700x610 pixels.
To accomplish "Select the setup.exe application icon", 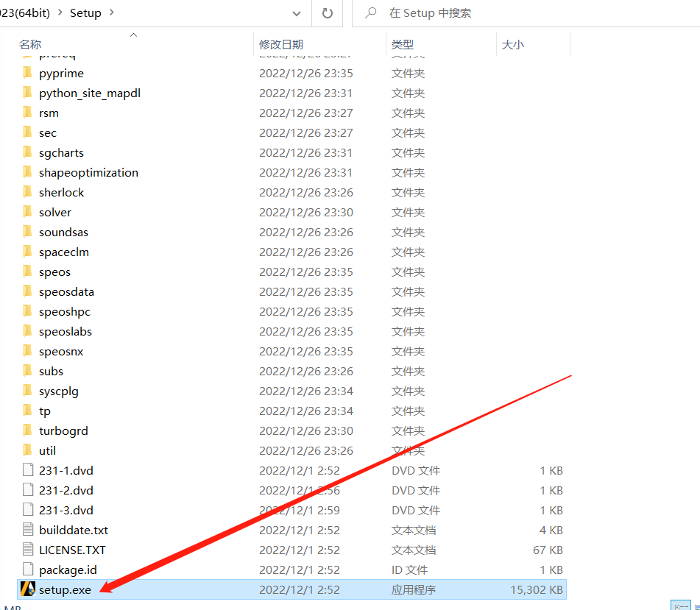I will tap(28, 589).
